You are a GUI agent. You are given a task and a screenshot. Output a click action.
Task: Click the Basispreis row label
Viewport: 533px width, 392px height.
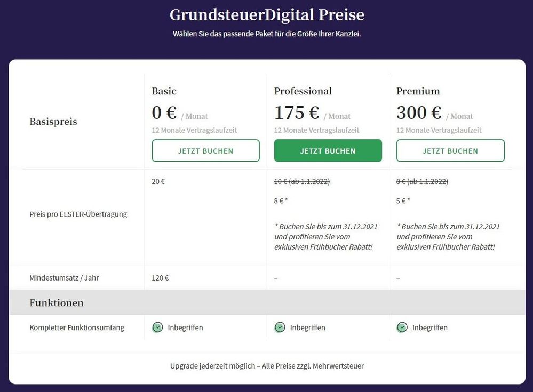point(53,122)
